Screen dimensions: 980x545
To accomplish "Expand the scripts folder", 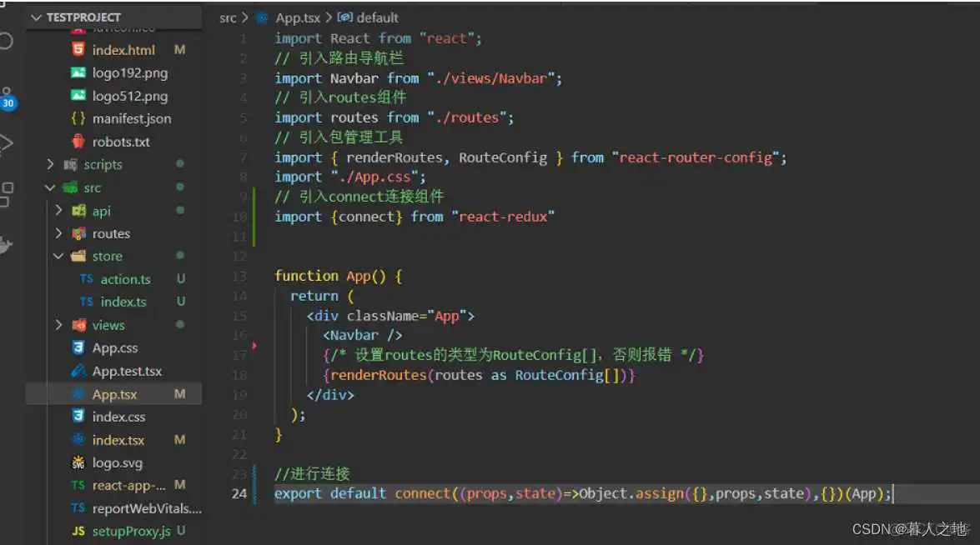I will click(51, 164).
